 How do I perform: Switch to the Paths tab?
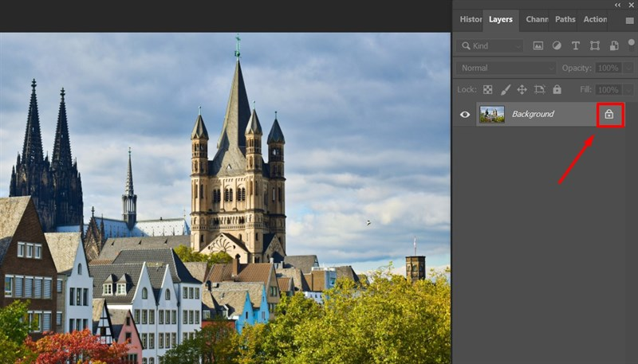(565, 20)
